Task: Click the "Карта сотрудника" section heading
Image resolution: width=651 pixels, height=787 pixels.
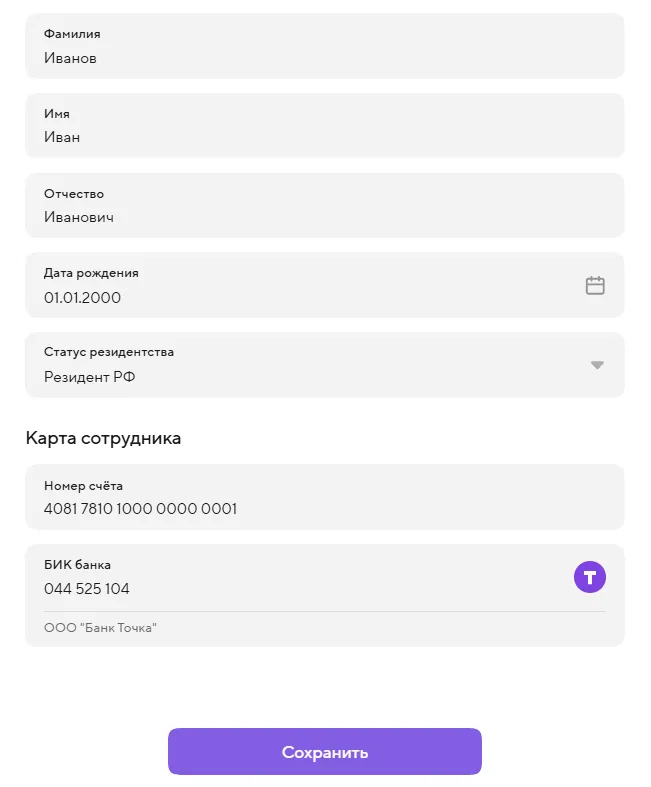Action: point(104,438)
